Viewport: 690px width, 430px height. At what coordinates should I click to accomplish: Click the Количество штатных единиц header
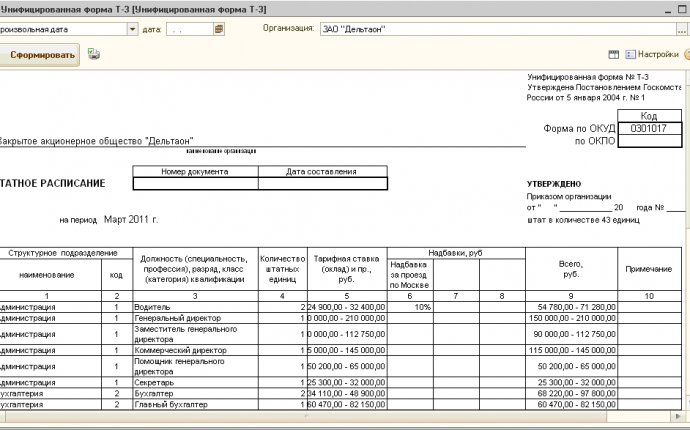283,269
